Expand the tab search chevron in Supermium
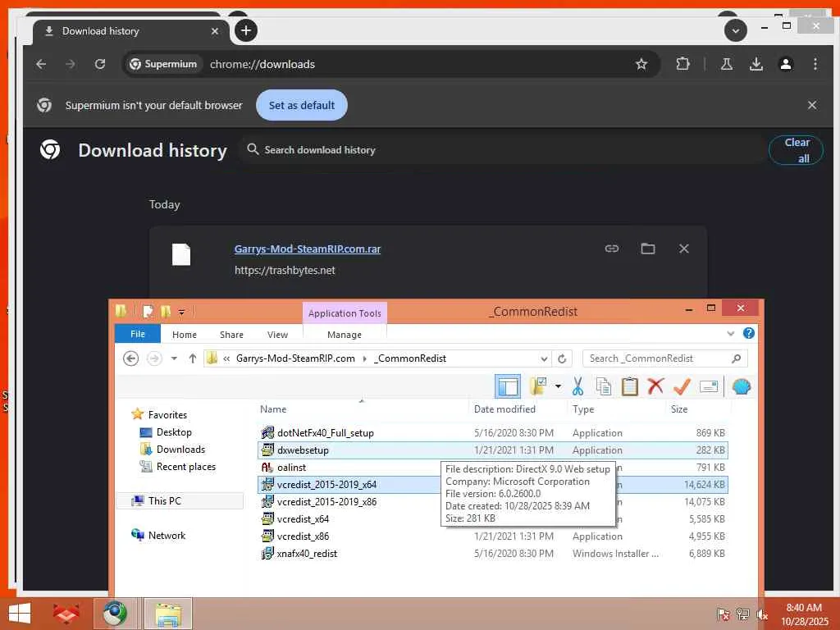This screenshot has height=630, width=840. click(736, 30)
